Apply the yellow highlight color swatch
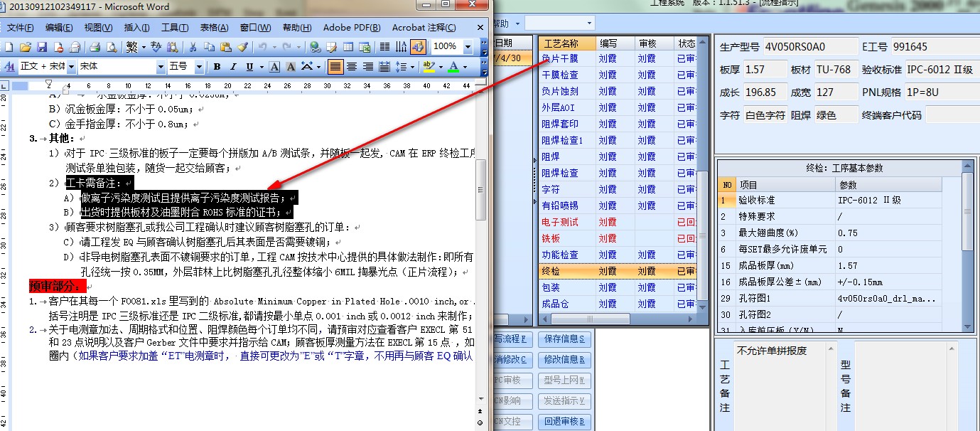Screen dimensions: 980x431 coord(428,67)
